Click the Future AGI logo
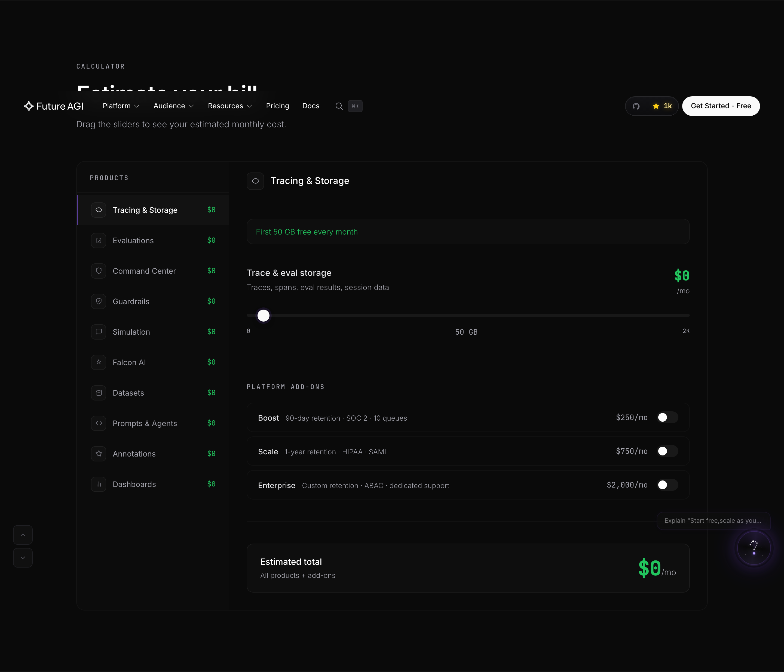The image size is (784, 672). click(53, 106)
